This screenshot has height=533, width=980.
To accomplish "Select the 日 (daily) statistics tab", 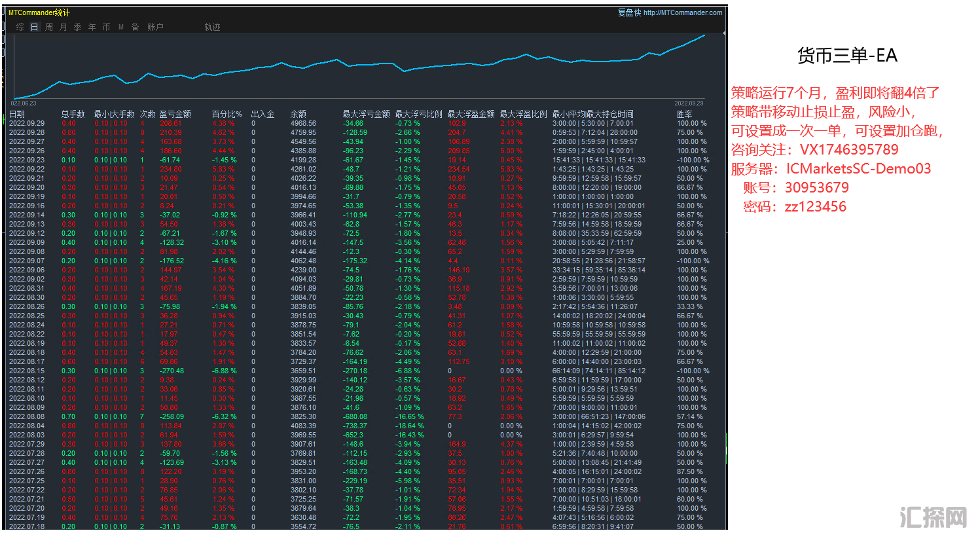I will point(35,27).
